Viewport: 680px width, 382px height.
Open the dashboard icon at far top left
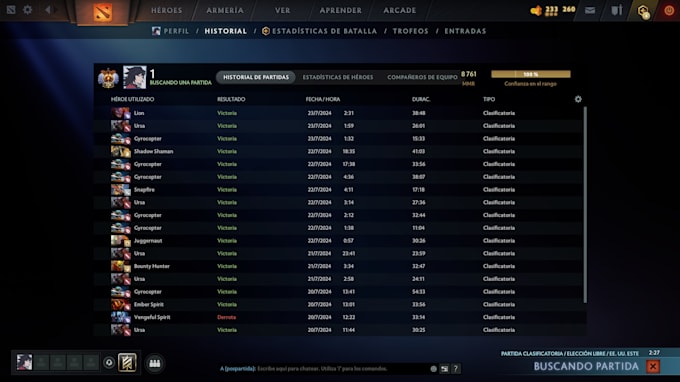[x=11, y=10]
